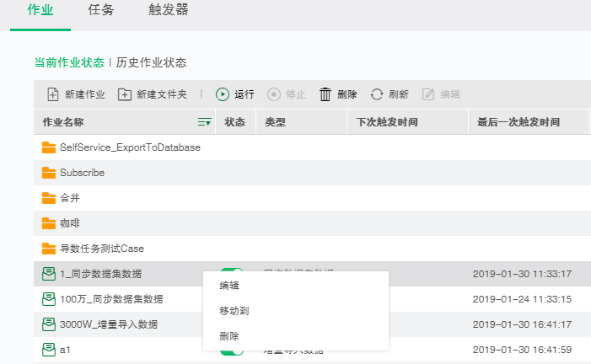Click the Delete (删除) trash icon
The image size is (591, 364).
point(325,94)
